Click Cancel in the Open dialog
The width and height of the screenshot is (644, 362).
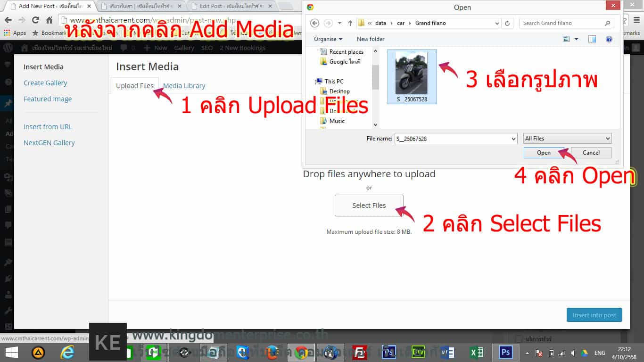point(591,153)
